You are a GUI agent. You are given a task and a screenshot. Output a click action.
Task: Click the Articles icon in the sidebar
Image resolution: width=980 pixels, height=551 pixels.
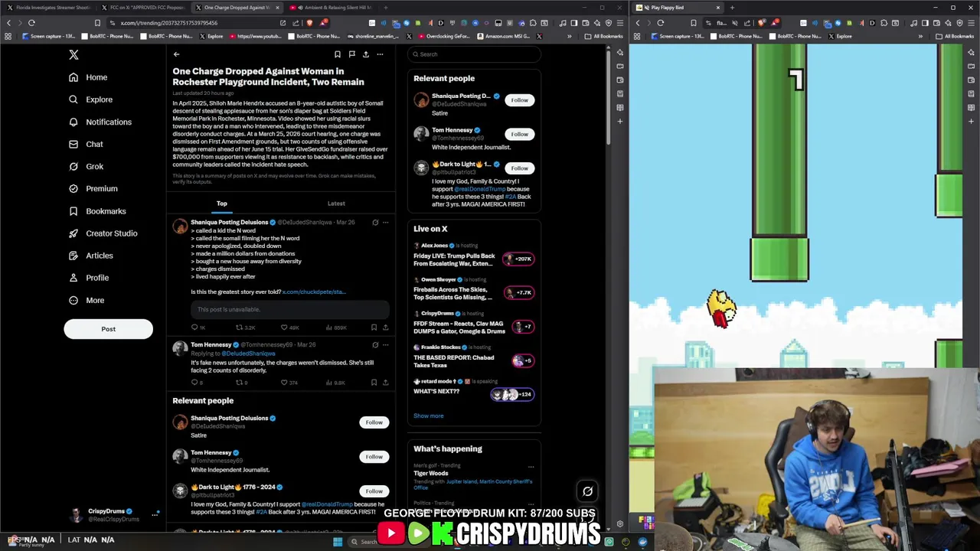(x=73, y=256)
